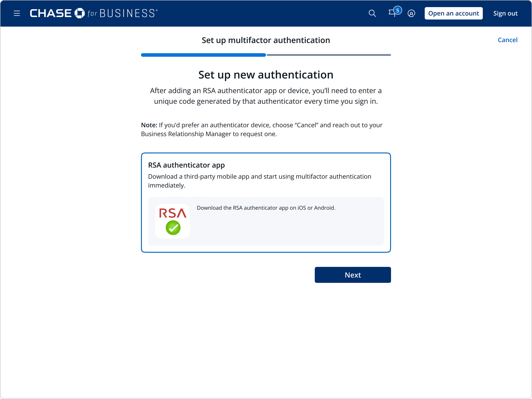
Task: Click 'Download a third-party mobile app' description
Action: pyautogui.click(x=260, y=181)
